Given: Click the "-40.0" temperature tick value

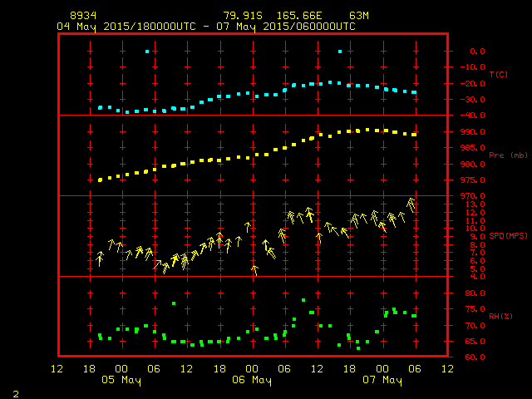Looking at the screenshot, I should pos(473,116).
